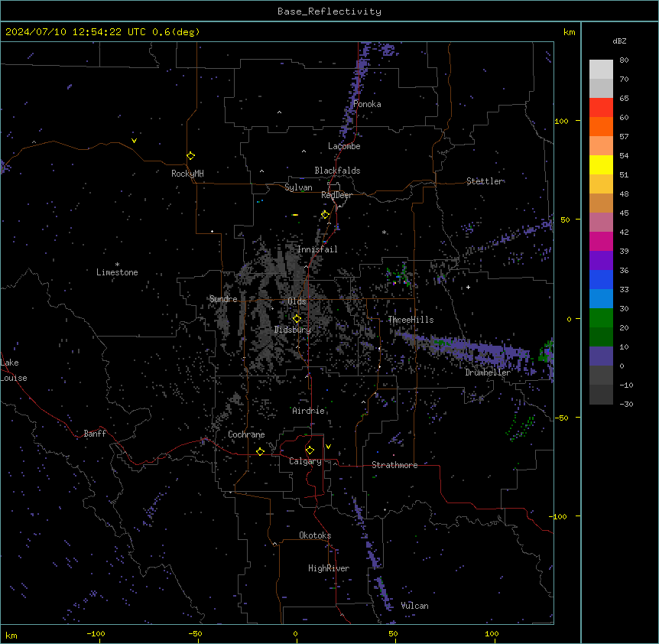Image resolution: width=659 pixels, height=644 pixels.
Task: Select the lightest gray 70–80 dBZ legend swatch
Action: pos(601,69)
